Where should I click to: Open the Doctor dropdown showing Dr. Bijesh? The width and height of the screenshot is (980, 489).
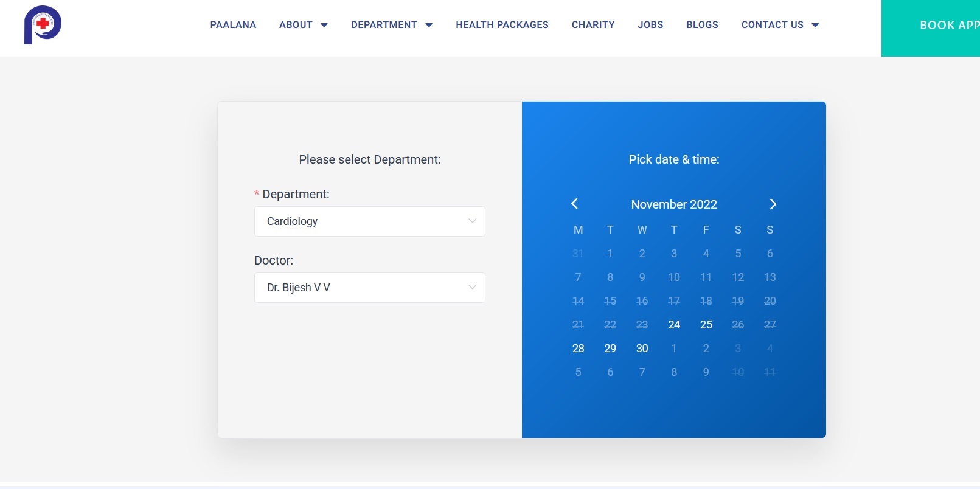(369, 288)
